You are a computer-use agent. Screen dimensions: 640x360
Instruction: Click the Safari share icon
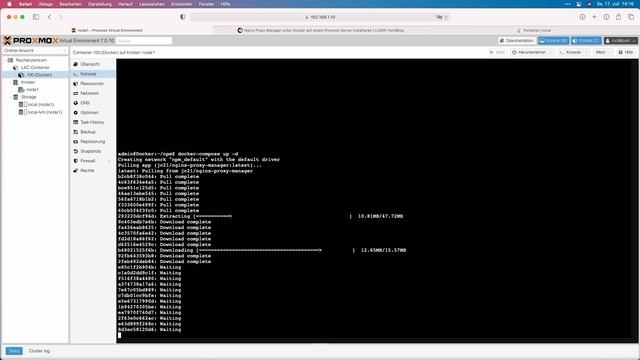point(618,17)
